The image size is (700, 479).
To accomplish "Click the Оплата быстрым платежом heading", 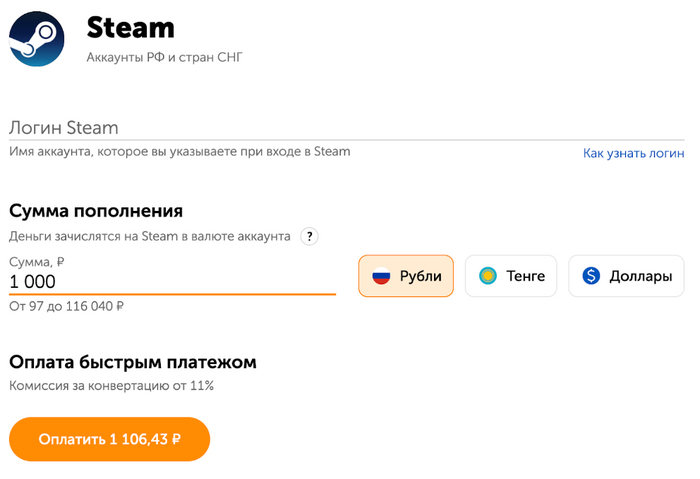I will [133, 361].
